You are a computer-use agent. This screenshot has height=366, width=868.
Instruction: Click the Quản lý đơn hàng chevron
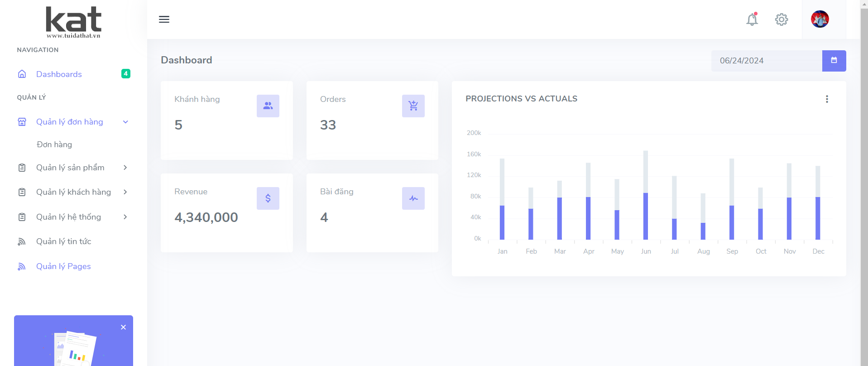(x=125, y=122)
